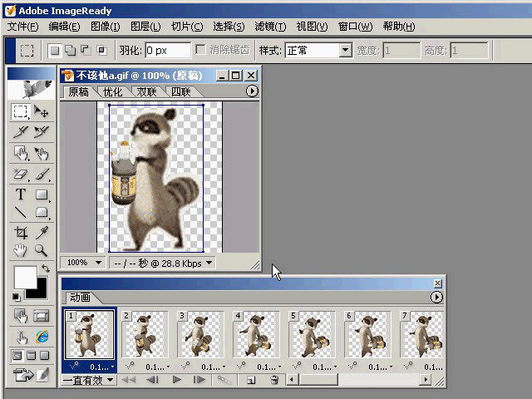Preview in Internet Explorer browser
The height and width of the screenshot is (399, 532).
tap(42, 337)
